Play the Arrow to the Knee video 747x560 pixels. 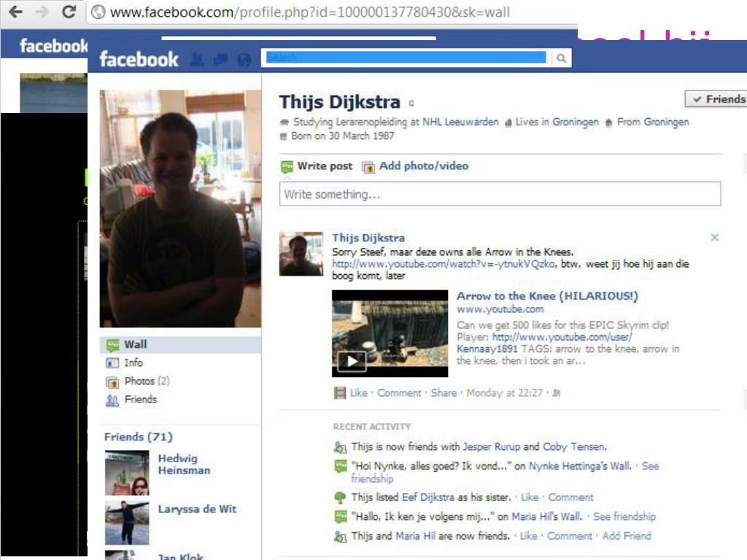[351, 362]
